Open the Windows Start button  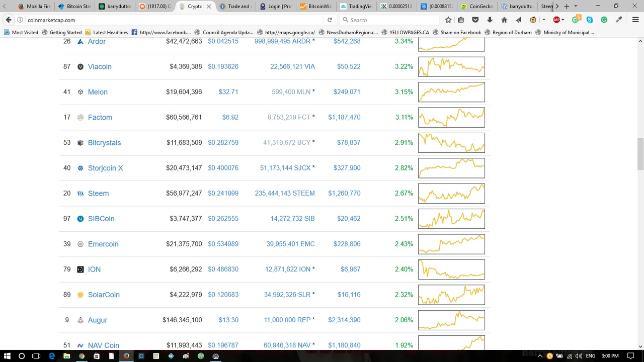[x=7, y=356]
